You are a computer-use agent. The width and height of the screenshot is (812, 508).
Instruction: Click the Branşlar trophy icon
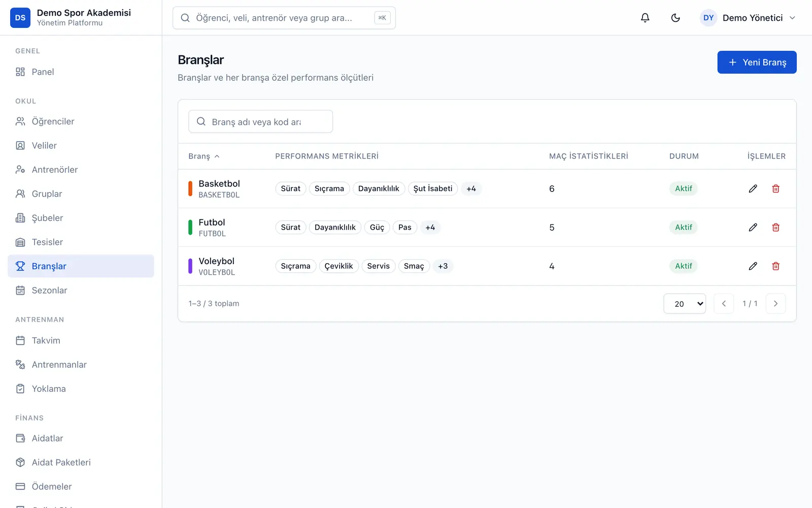tap(20, 266)
